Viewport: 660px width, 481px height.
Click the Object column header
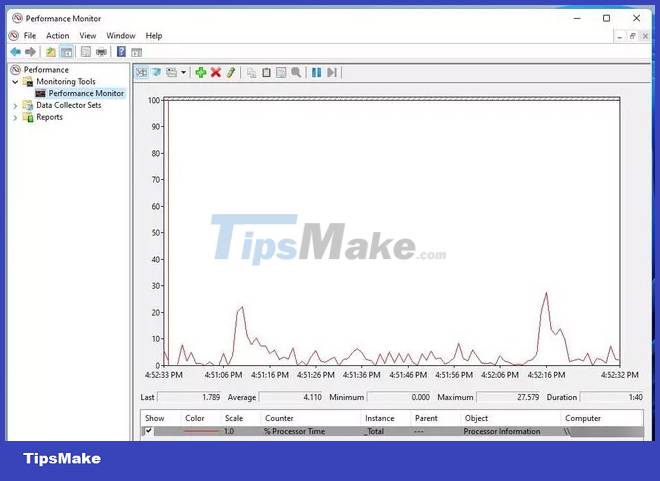click(476, 418)
